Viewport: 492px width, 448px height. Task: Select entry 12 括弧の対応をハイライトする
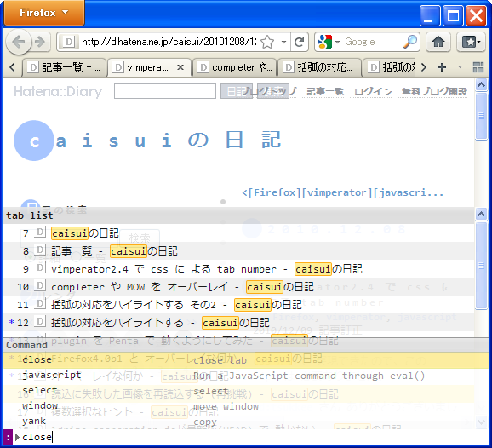[239, 323]
